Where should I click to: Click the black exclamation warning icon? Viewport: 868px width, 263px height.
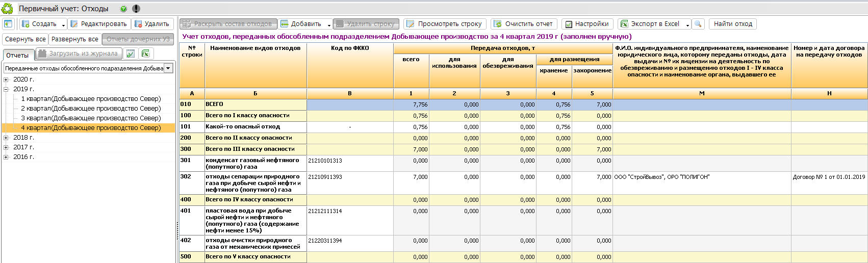(136, 9)
